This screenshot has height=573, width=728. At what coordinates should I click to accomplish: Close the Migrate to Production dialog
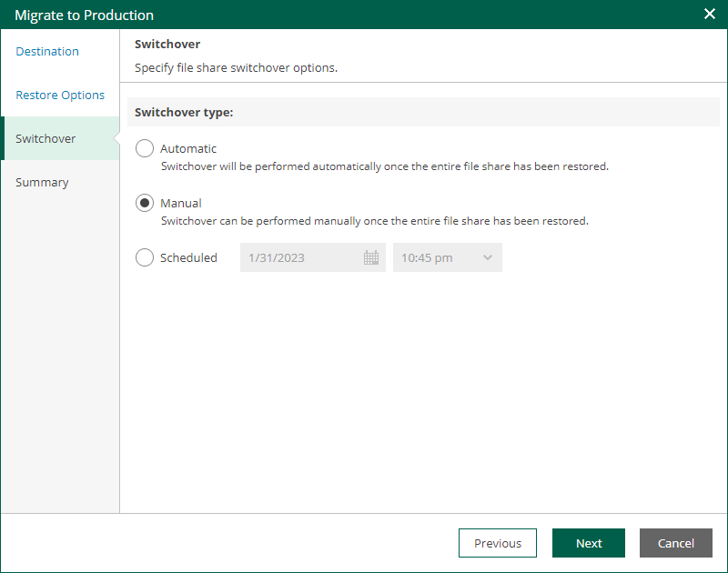click(710, 14)
